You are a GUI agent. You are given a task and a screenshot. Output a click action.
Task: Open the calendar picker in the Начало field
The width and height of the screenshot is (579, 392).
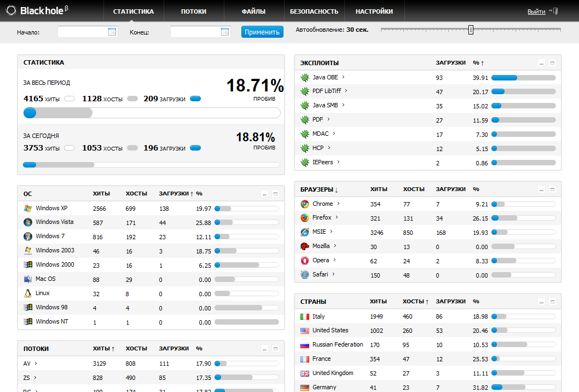[x=112, y=32]
